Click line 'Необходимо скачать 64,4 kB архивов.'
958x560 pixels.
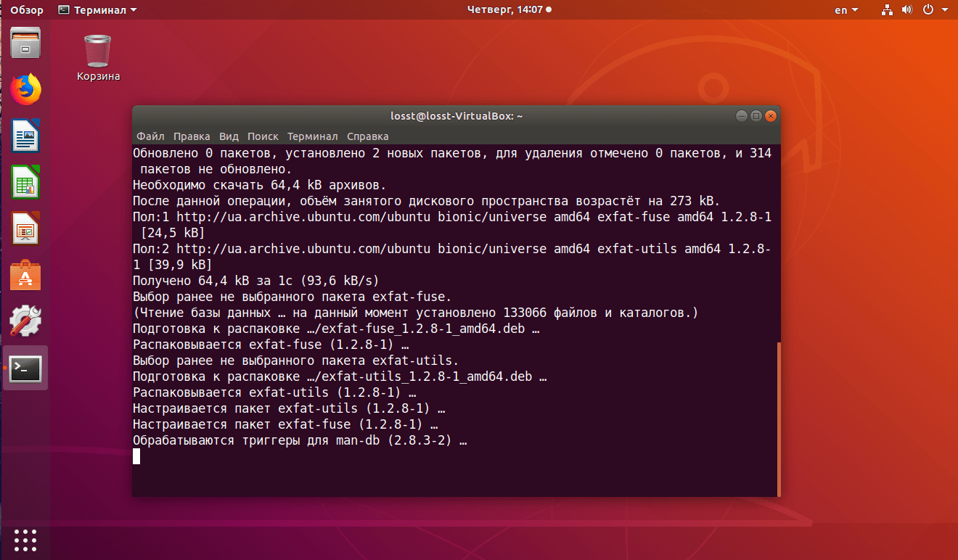tap(260, 185)
